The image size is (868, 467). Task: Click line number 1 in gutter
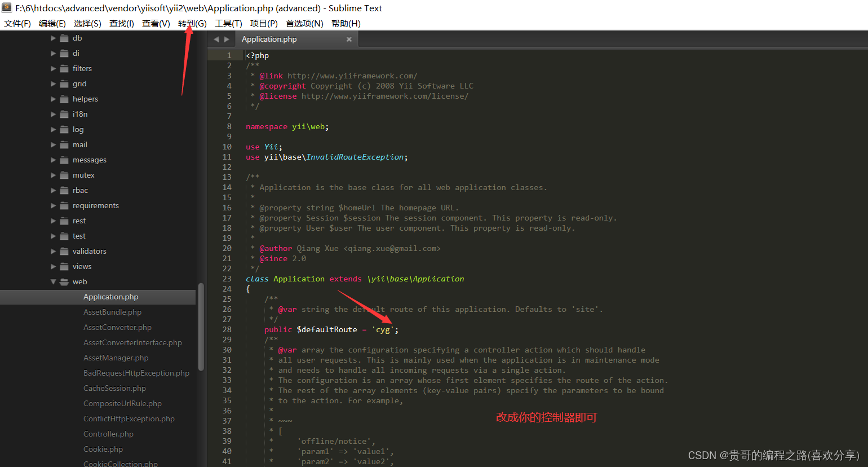229,55
